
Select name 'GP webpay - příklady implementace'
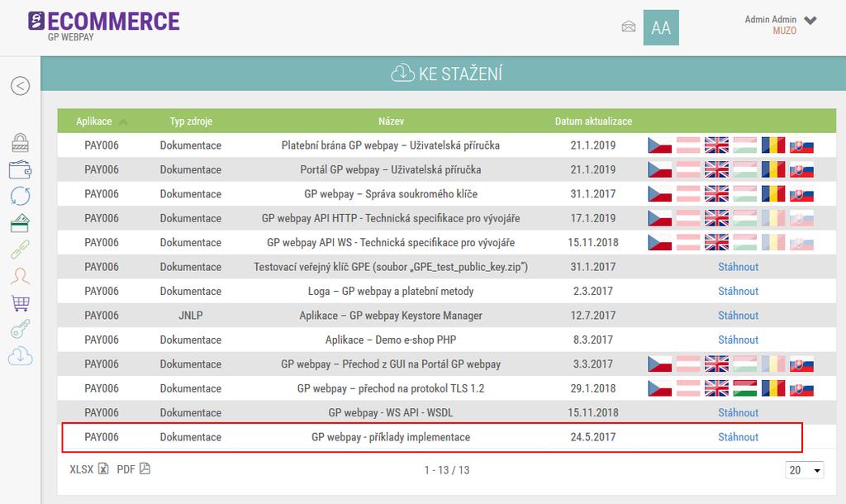coord(391,437)
